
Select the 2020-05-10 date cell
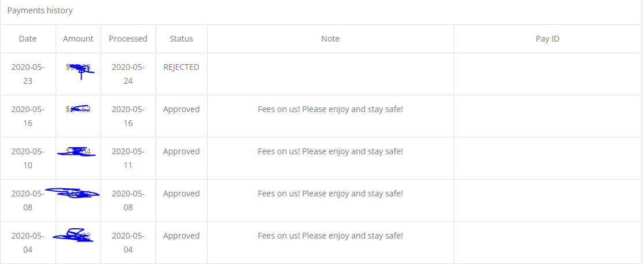(x=28, y=158)
